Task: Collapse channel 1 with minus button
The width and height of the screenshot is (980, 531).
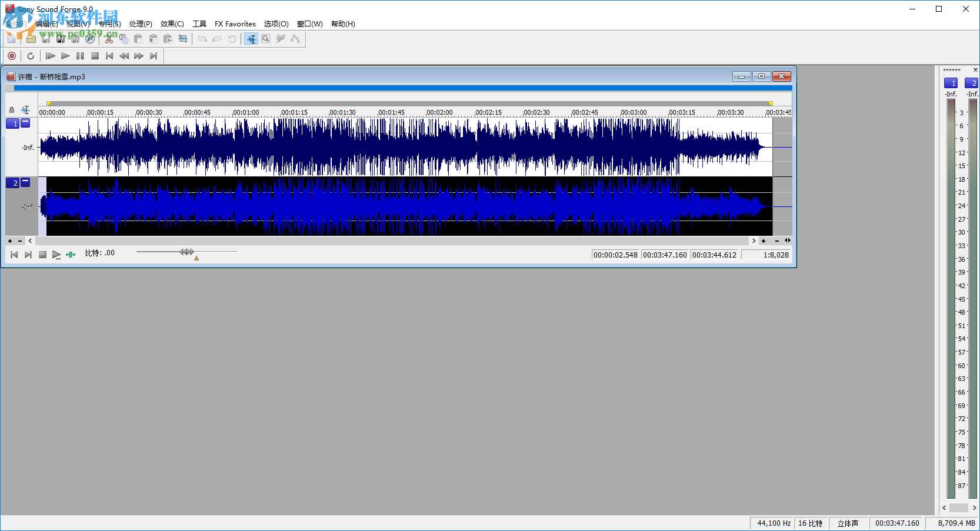Action: tap(25, 123)
